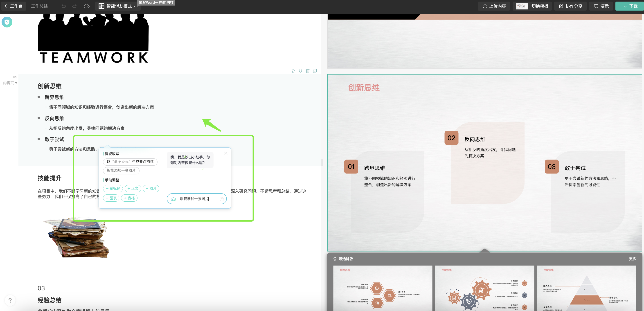Open 切换模板 template switcher
This screenshot has width=644, height=311.
coord(533,6)
